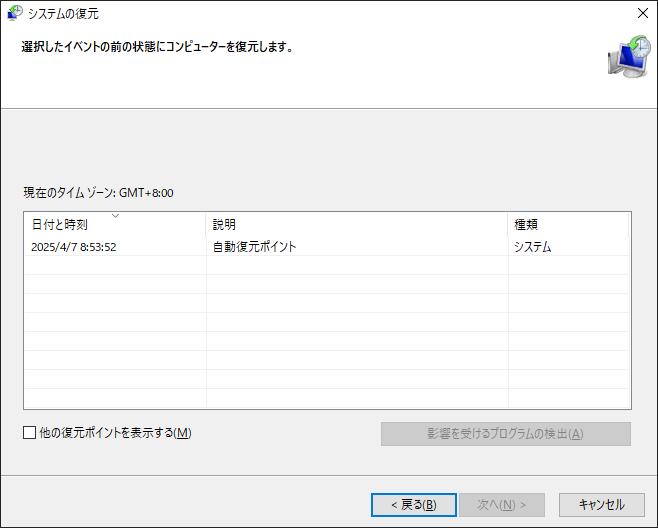Close the システムの復元 window
This screenshot has width=658, height=528.
642,13
